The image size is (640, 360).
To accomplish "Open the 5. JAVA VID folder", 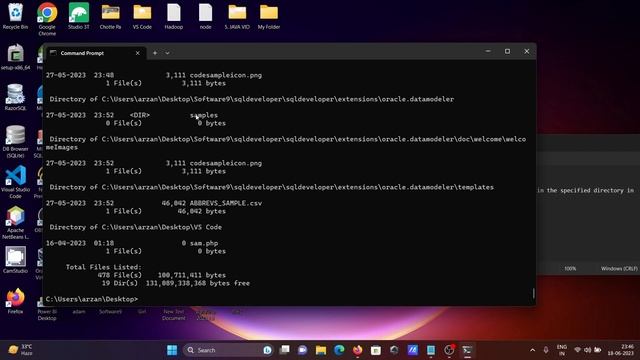I will click(x=237, y=16).
